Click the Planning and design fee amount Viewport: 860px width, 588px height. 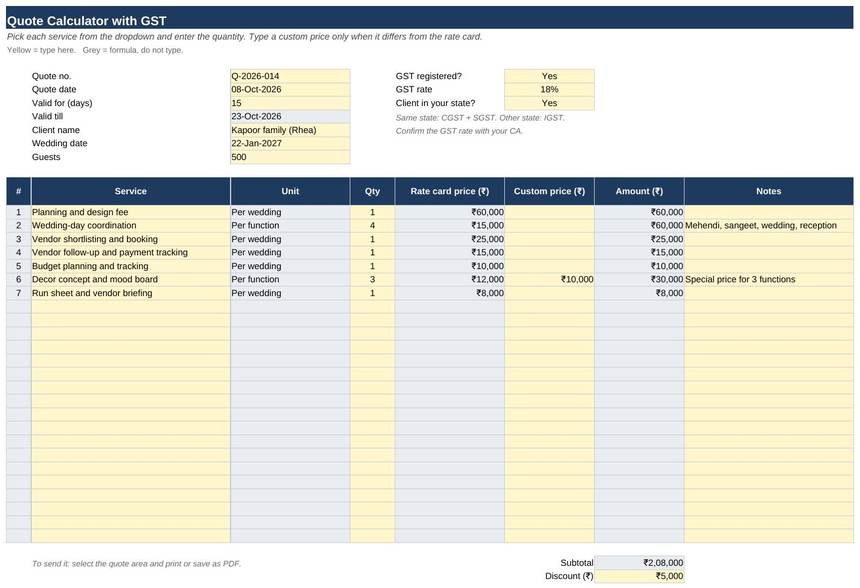pyautogui.click(x=640, y=212)
